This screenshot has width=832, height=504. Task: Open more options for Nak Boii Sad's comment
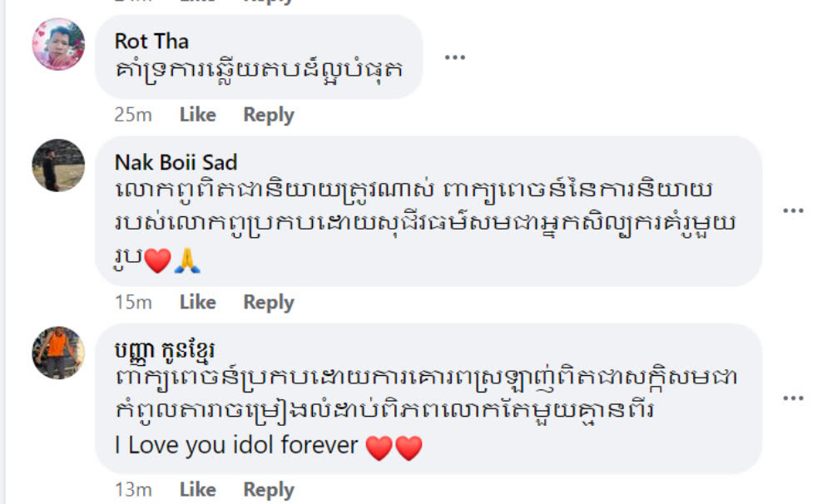[793, 210]
